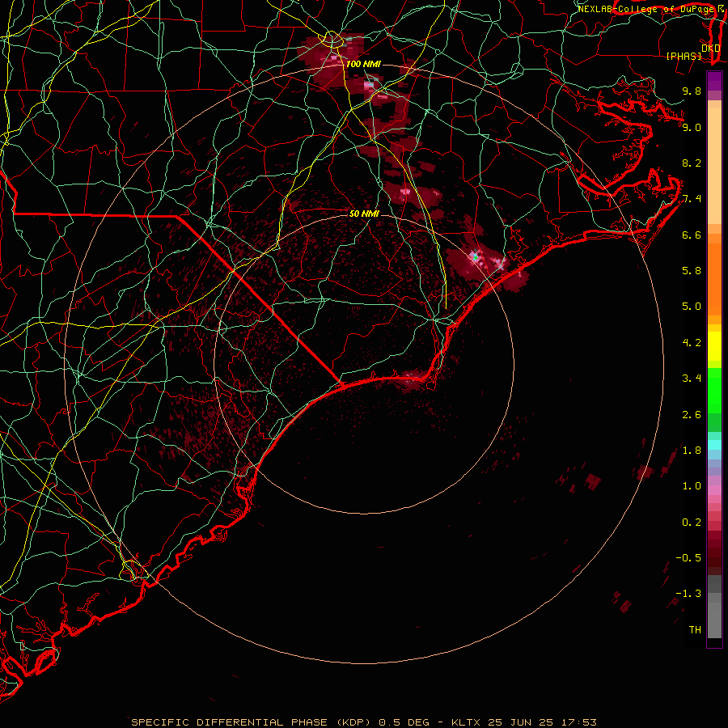
Task: Click the 9.0 value on color scale
Action: (692, 128)
